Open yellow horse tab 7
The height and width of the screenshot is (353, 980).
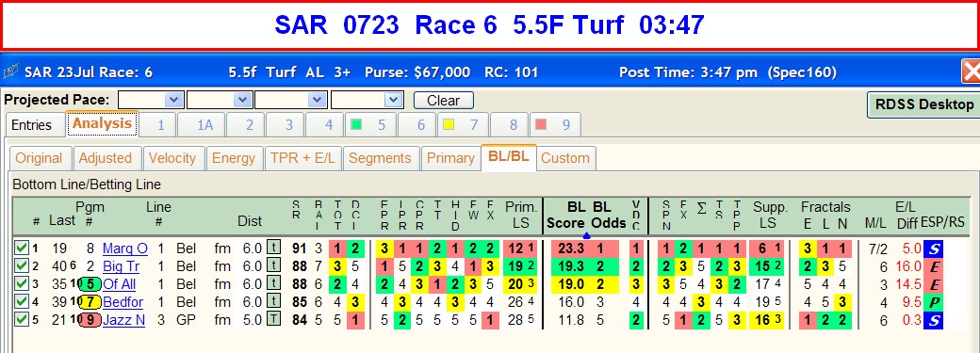click(x=463, y=125)
